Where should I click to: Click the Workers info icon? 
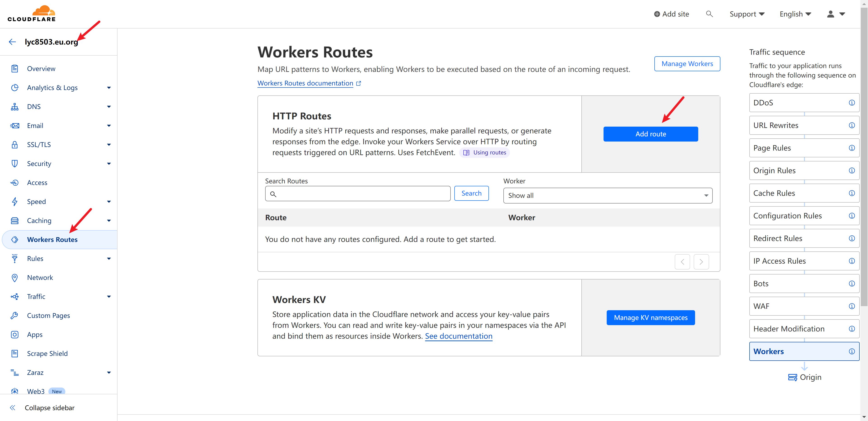click(851, 351)
